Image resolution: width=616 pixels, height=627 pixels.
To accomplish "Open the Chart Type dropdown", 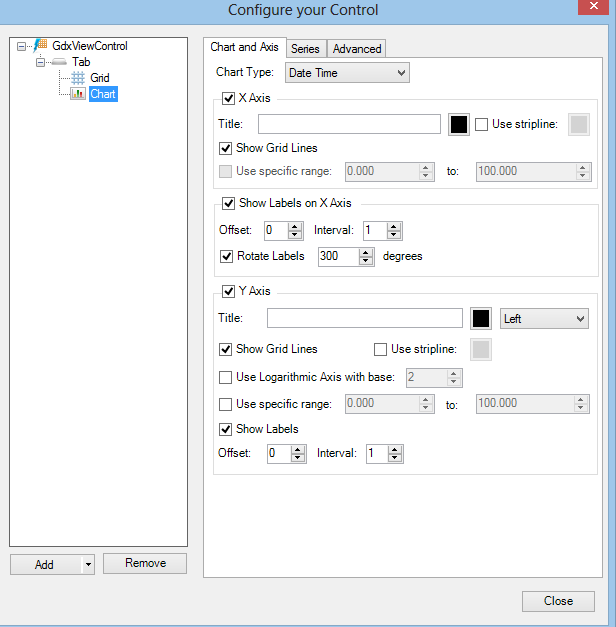I will click(346, 73).
